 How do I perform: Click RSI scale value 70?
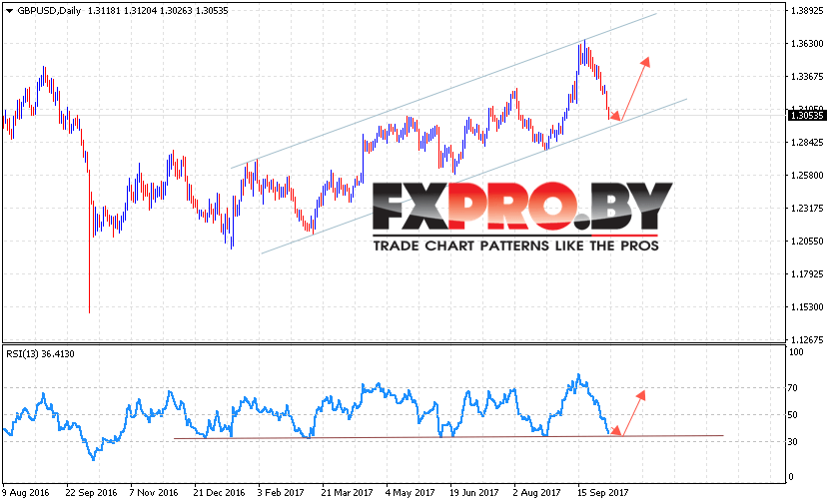click(x=792, y=388)
